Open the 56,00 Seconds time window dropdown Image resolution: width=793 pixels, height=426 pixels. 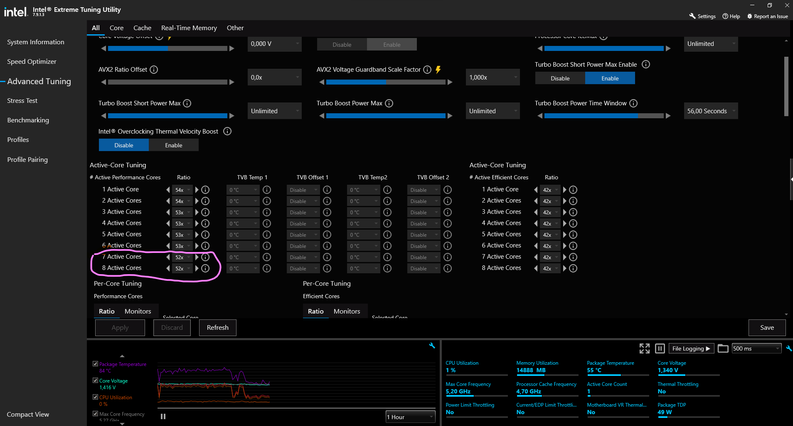[x=711, y=111]
